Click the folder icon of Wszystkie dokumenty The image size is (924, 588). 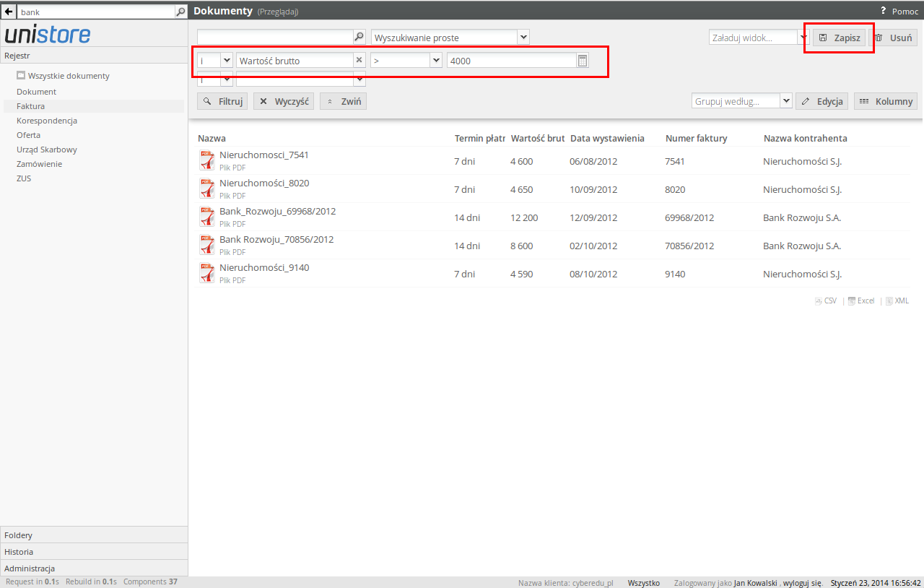[21, 75]
